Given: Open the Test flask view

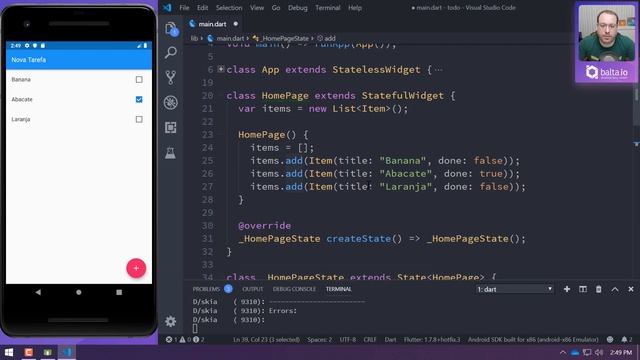Looking at the screenshot, I should coord(171,153).
